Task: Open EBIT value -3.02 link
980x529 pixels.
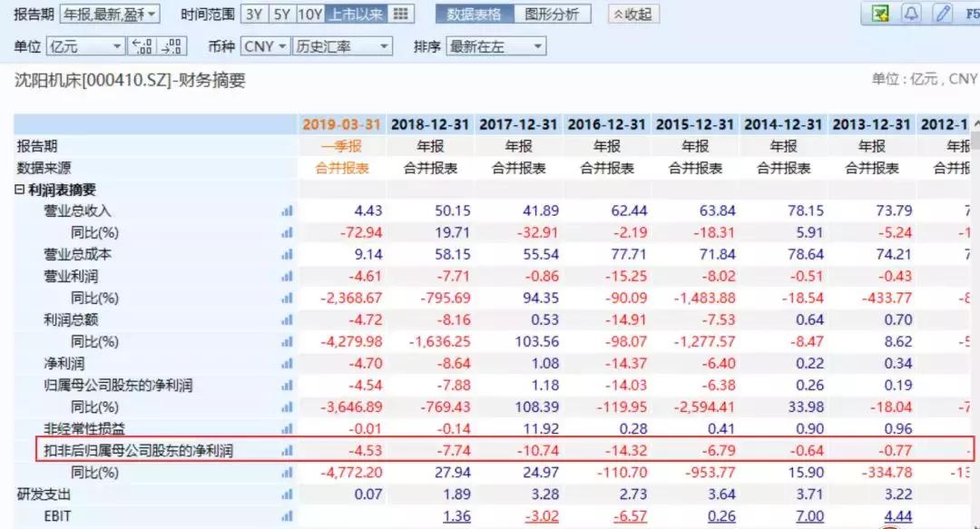Action: click(x=541, y=516)
